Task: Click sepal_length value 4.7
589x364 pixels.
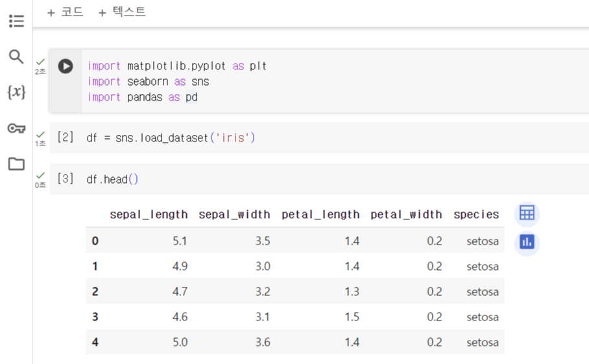Action: coord(180,291)
